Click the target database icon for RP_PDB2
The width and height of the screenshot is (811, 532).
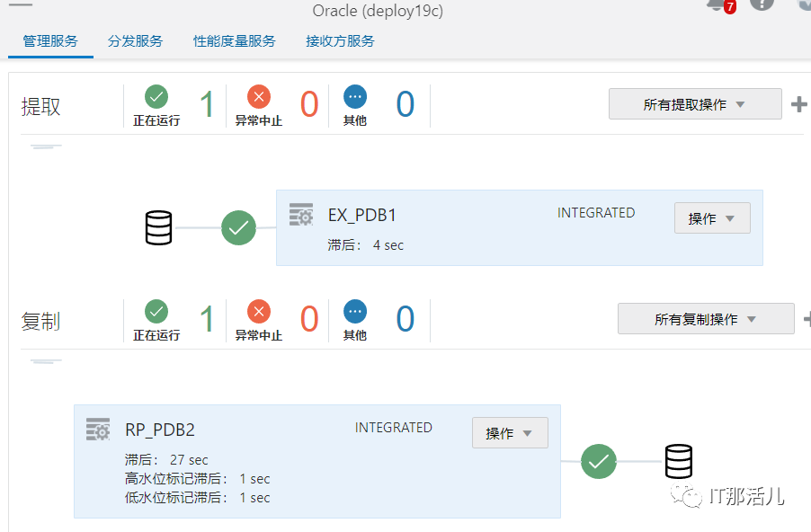pyautogui.click(x=678, y=461)
